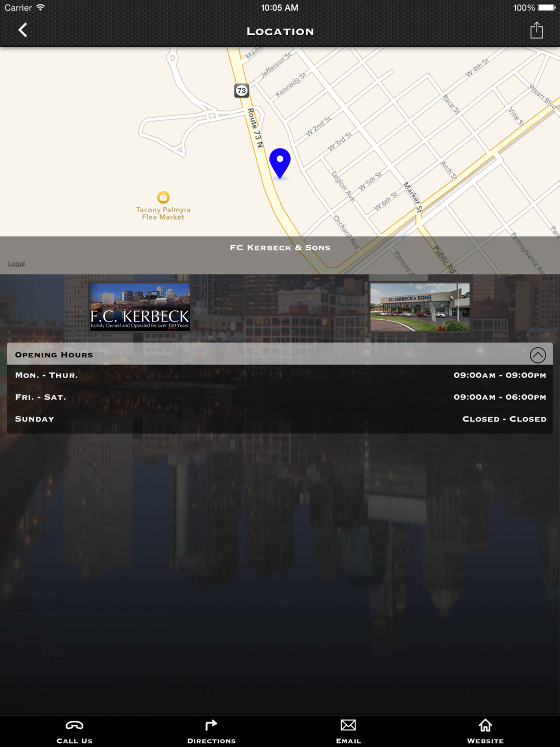Tap the 09:00AM - 06:00PM hours

(500, 397)
